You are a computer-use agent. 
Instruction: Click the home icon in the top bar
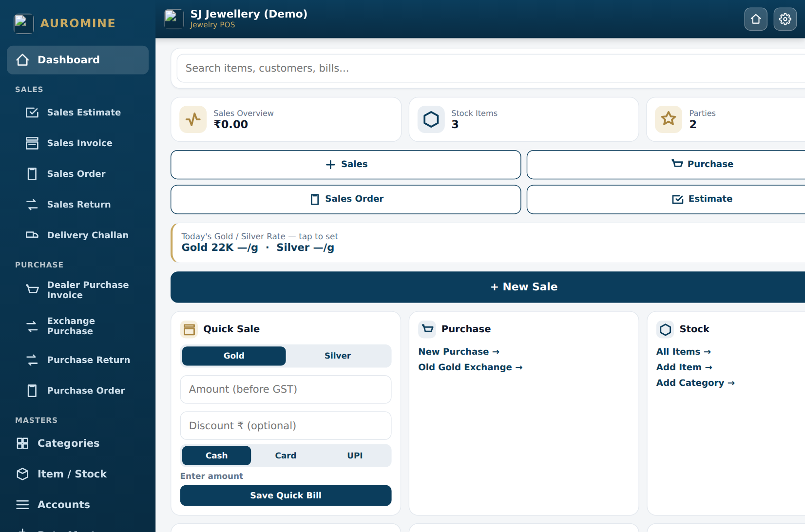click(756, 19)
